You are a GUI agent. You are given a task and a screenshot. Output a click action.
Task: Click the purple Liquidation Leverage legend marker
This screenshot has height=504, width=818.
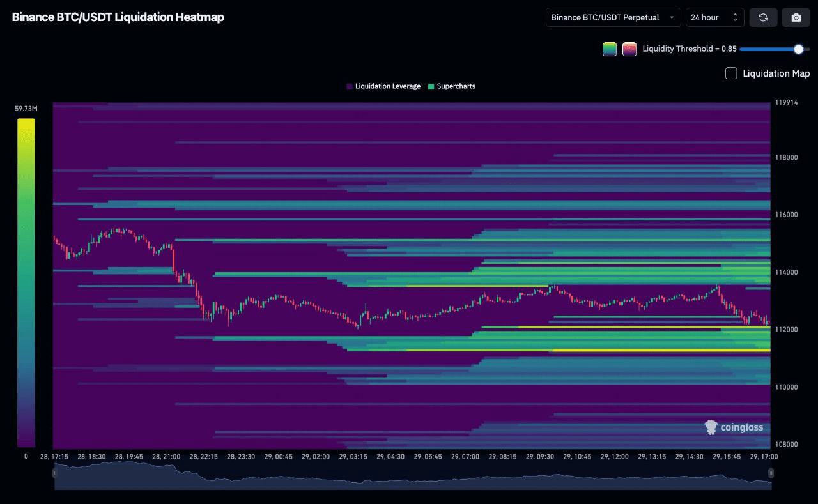(350, 86)
